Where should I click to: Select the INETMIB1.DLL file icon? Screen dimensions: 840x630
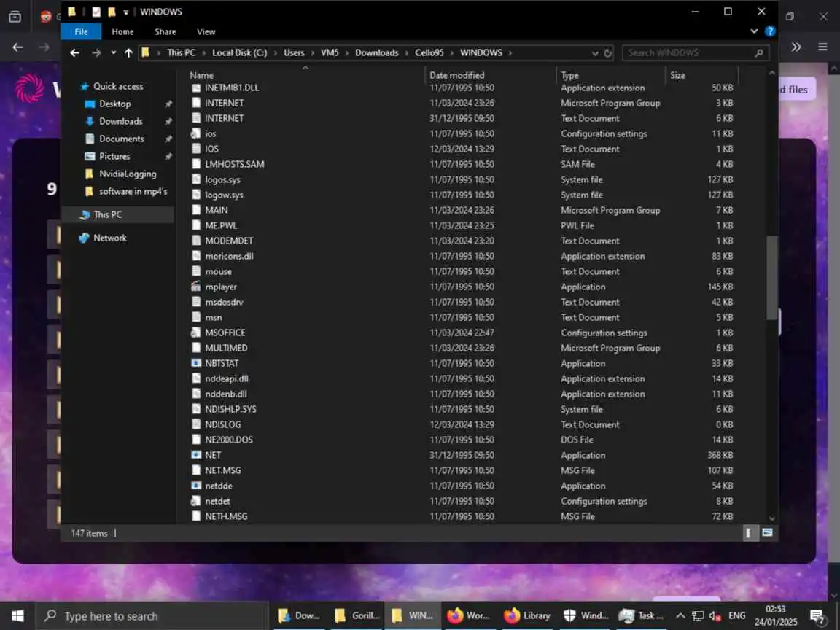196,87
